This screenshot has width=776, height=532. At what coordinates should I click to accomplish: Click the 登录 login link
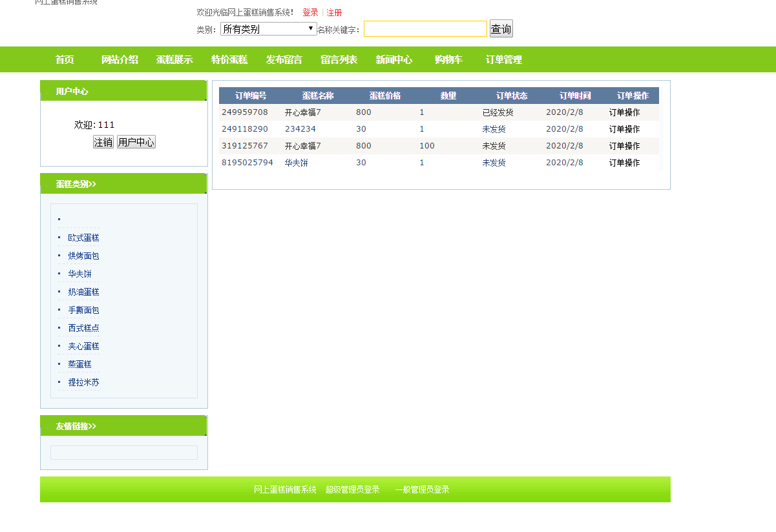[310, 12]
